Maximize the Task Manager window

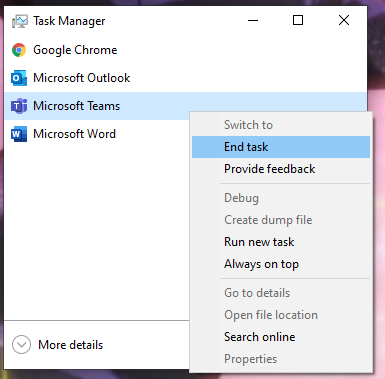(x=298, y=21)
